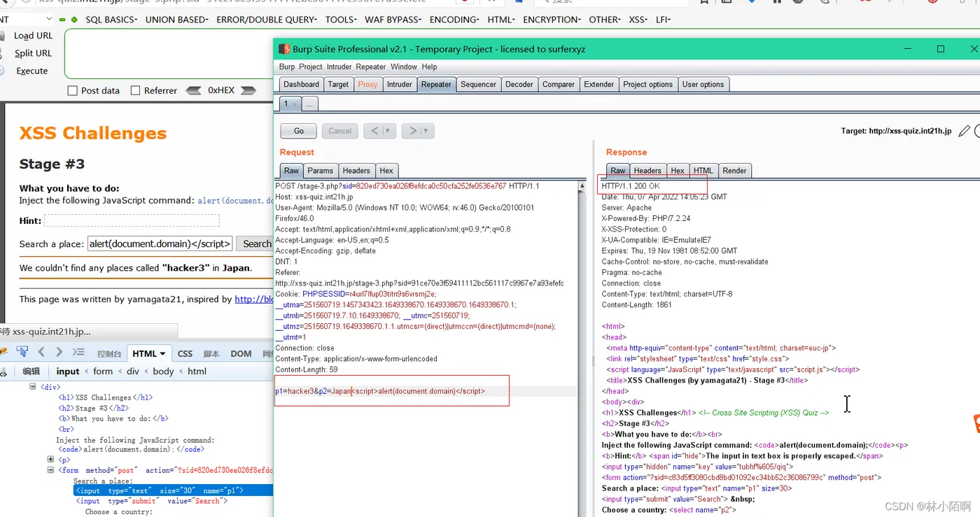Click the Search a place input field

click(x=160, y=243)
